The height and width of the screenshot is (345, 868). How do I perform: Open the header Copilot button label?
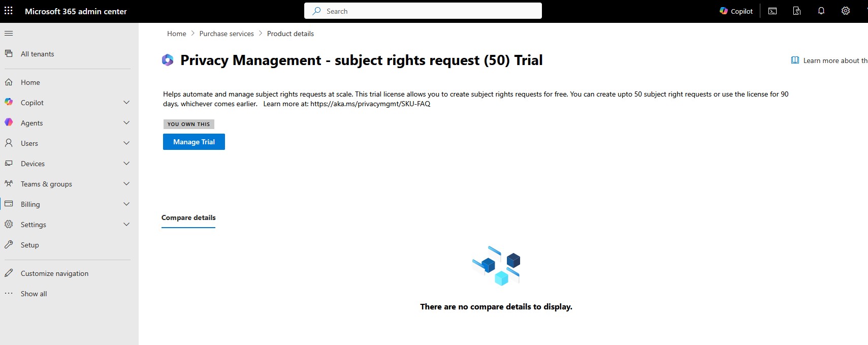pos(742,11)
